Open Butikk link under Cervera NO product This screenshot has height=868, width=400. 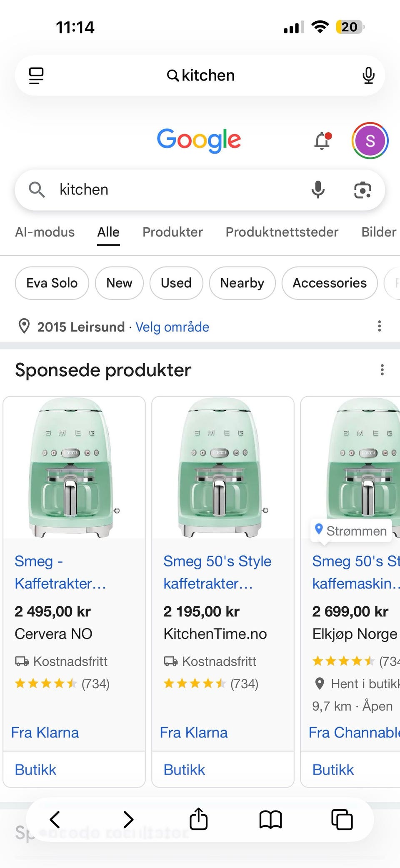(x=35, y=770)
